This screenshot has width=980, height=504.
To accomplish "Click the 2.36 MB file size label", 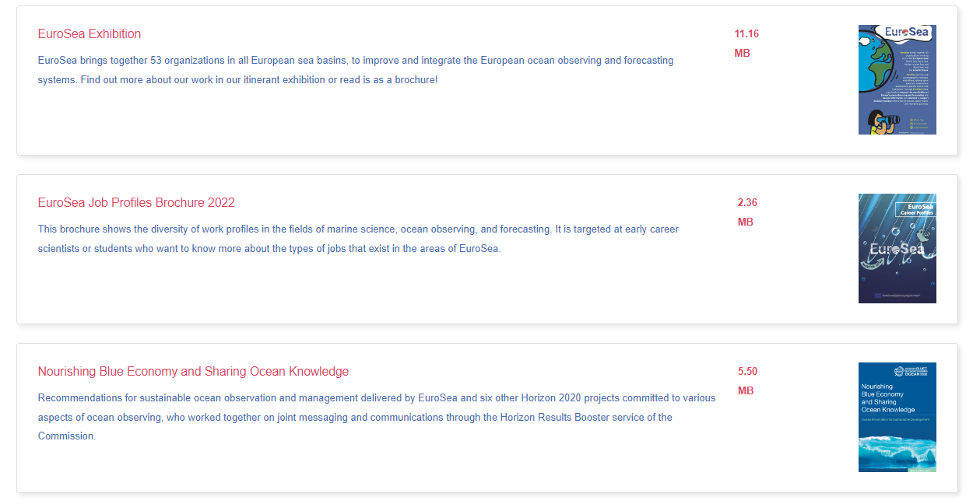I will (x=746, y=212).
